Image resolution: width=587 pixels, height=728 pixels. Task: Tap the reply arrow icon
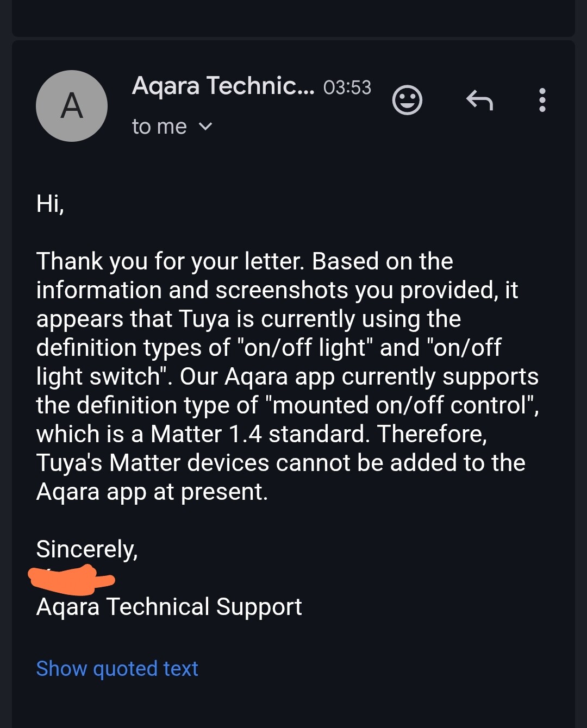(x=479, y=100)
